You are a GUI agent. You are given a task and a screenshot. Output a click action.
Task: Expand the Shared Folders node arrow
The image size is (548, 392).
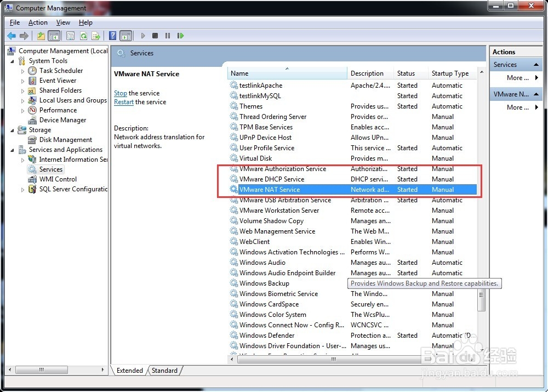pyautogui.click(x=22, y=90)
